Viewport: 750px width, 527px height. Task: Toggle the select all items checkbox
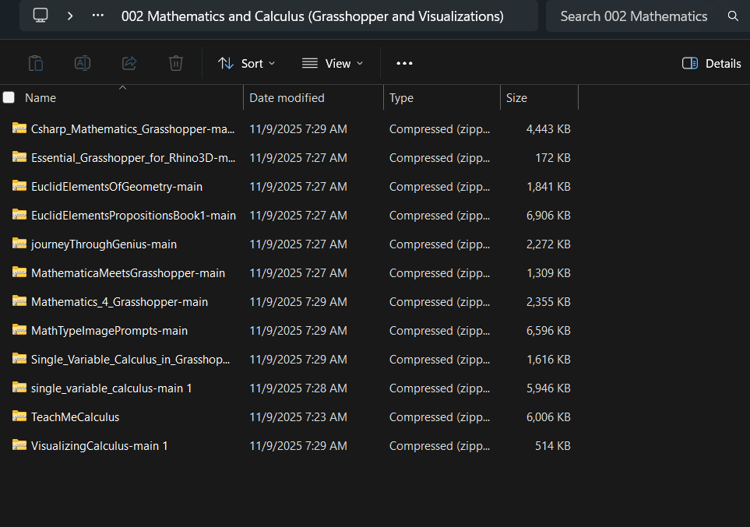(x=9, y=98)
